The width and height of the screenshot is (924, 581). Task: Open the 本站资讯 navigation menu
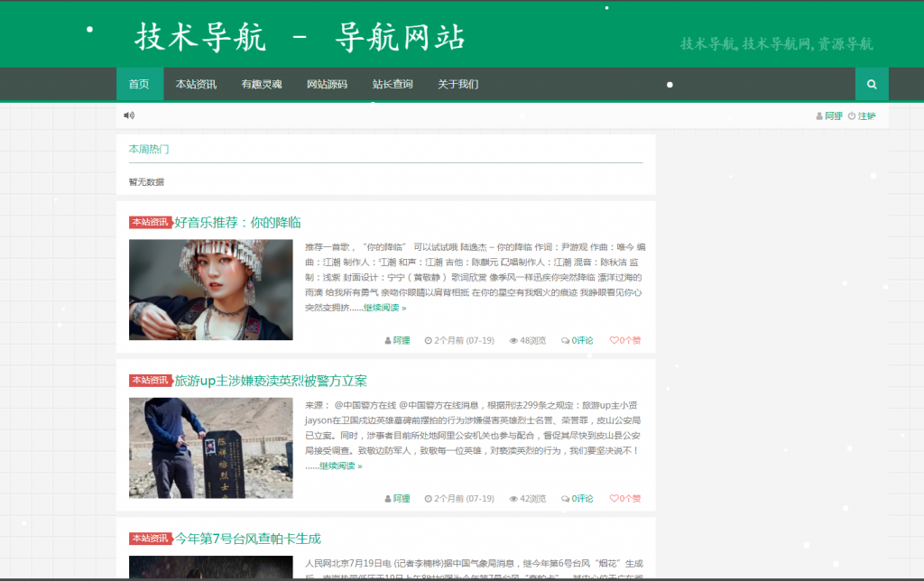click(x=196, y=84)
